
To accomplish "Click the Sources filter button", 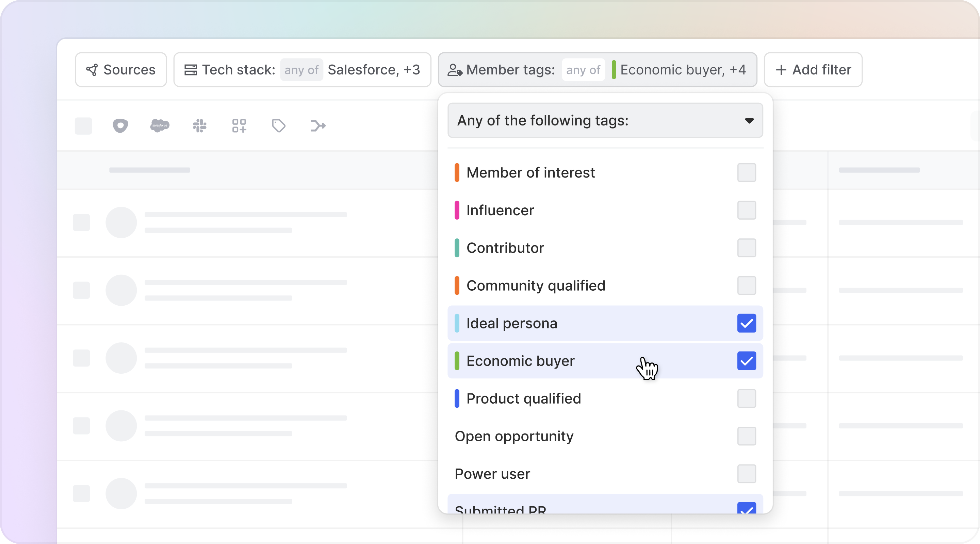I will pyautogui.click(x=121, y=70).
